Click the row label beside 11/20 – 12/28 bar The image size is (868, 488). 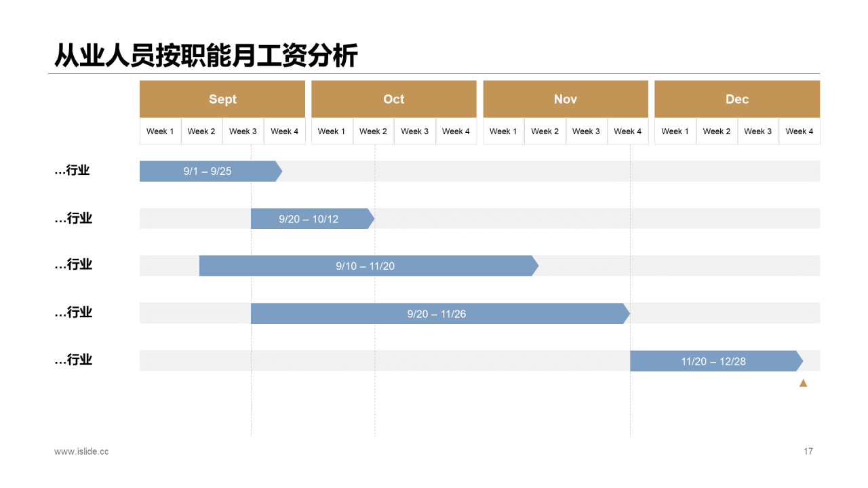click(x=73, y=360)
